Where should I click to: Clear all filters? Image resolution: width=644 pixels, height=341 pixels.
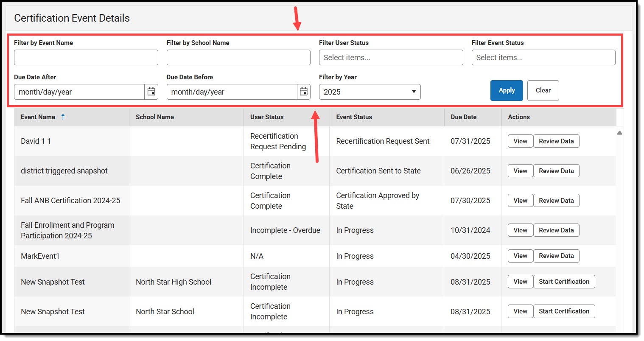pyautogui.click(x=543, y=90)
